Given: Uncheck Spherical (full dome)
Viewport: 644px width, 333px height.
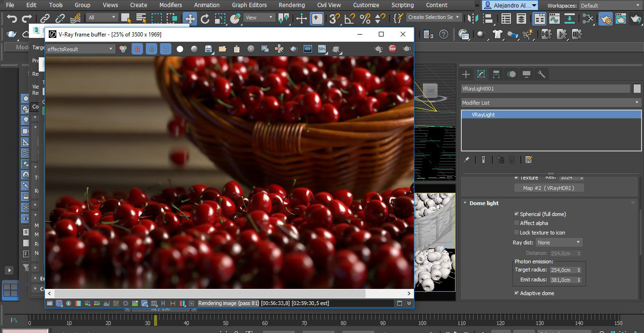Looking at the screenshot, I should click(x=517, y=214).
